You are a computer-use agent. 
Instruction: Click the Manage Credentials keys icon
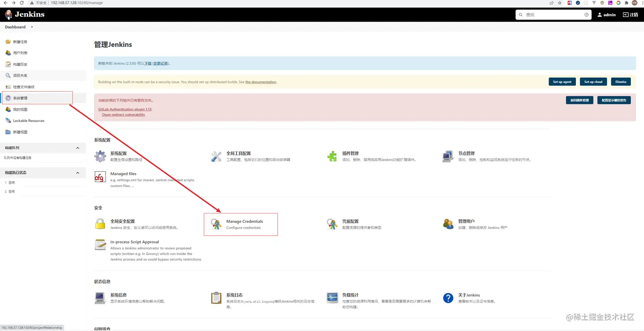tap(216, 224)
